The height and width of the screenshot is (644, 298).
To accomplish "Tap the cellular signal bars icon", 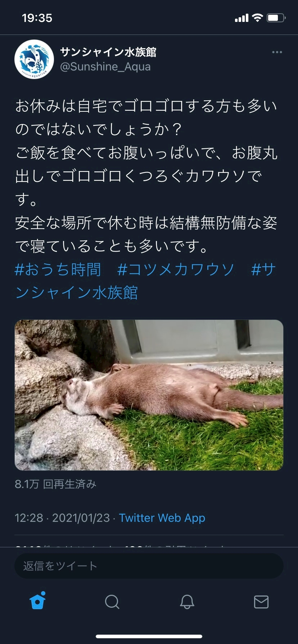I will 241,18.
